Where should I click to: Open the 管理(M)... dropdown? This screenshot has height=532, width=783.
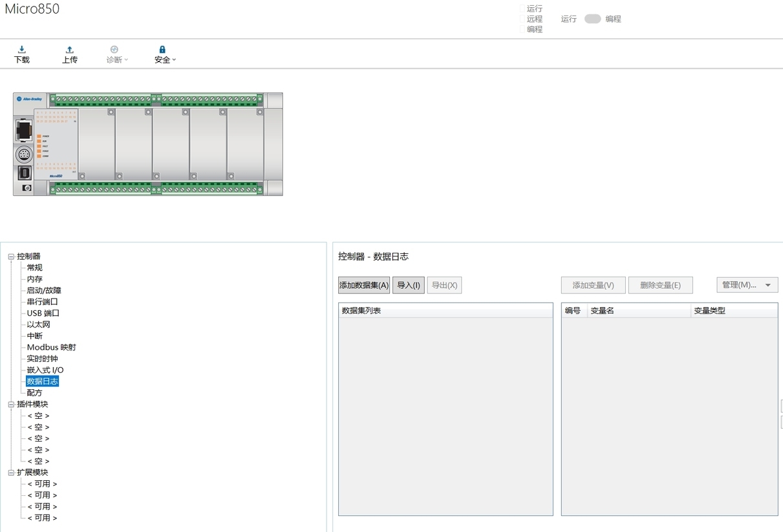point(747,285)
